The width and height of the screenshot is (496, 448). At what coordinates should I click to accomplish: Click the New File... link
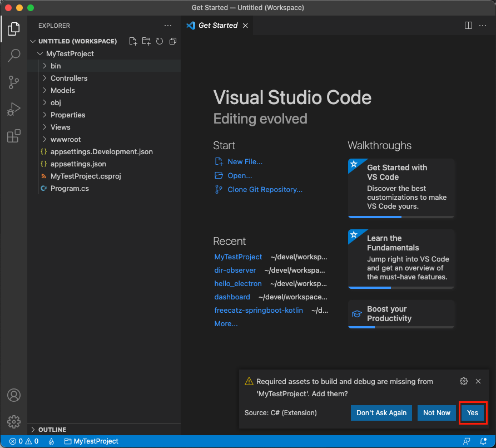point(239,162)
